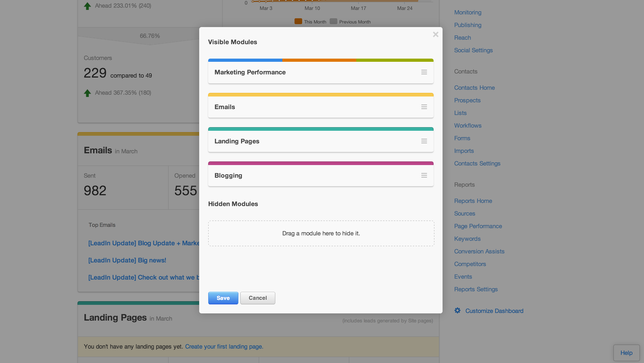Cancel the module customization dialog

pyautogui.click(x=258, y=298)
